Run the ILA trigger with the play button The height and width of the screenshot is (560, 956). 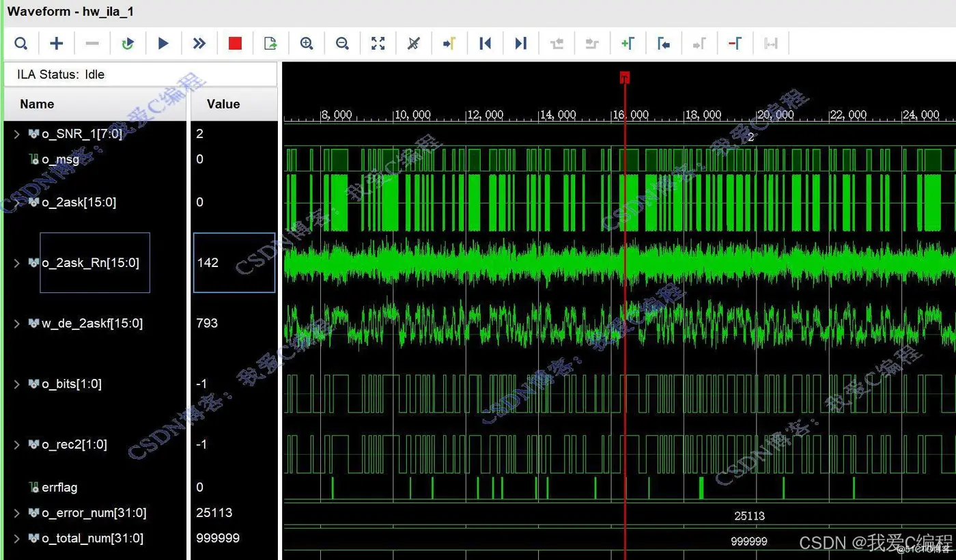(x=163, y=44)
